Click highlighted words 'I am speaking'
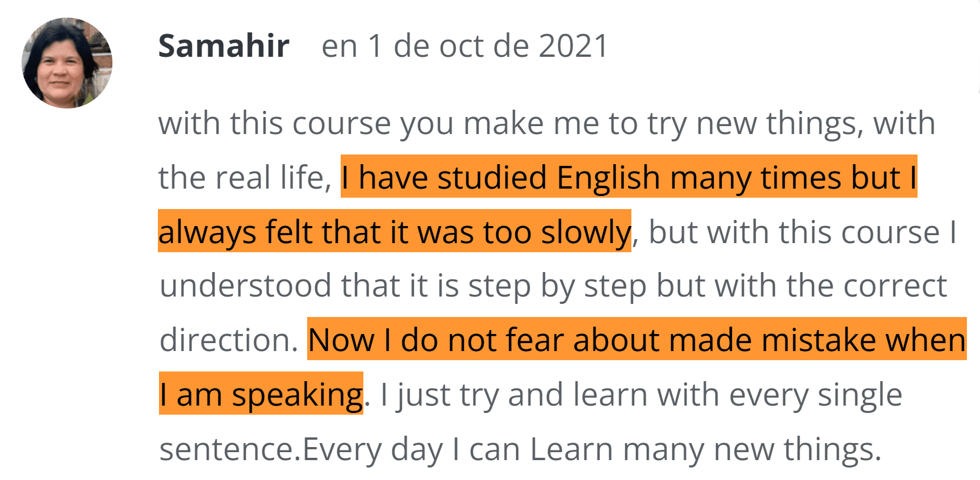Viewport: 980px width, 480px height. (x=261, y=394)
